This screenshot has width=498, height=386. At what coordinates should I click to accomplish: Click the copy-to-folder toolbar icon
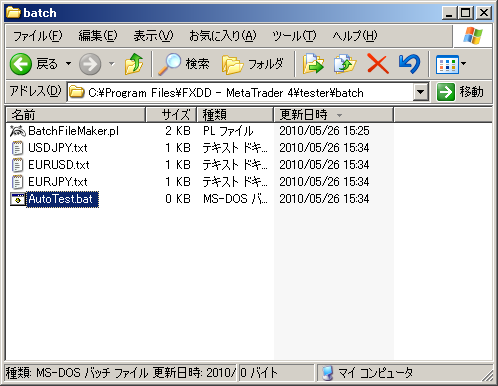[345, 64]
